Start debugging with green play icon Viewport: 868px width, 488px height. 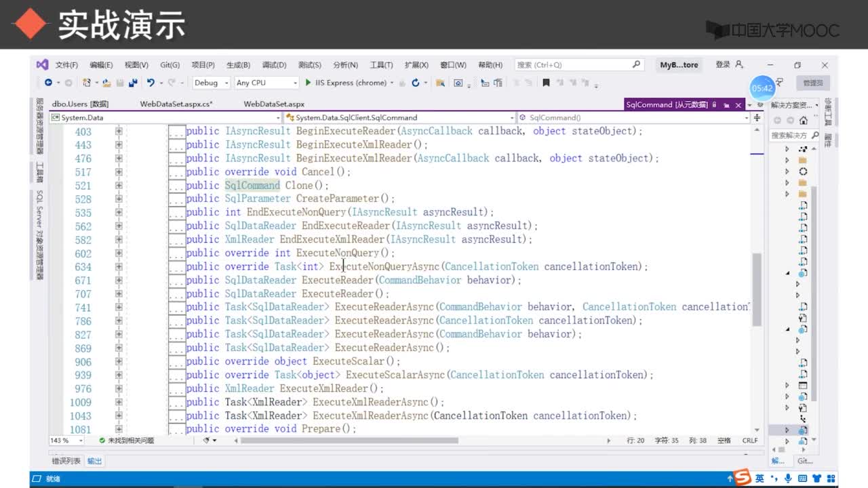309,83
